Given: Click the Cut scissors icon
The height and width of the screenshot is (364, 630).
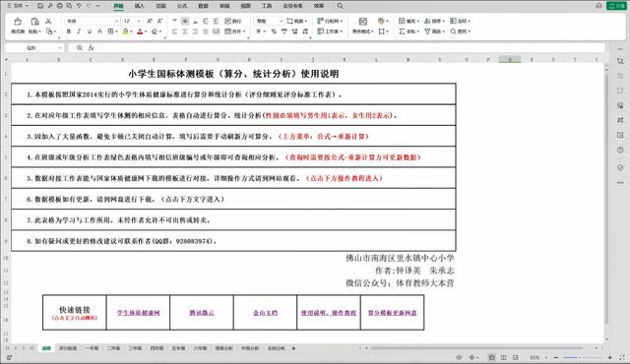Looking at the screenshot, I should click(48, 21).
